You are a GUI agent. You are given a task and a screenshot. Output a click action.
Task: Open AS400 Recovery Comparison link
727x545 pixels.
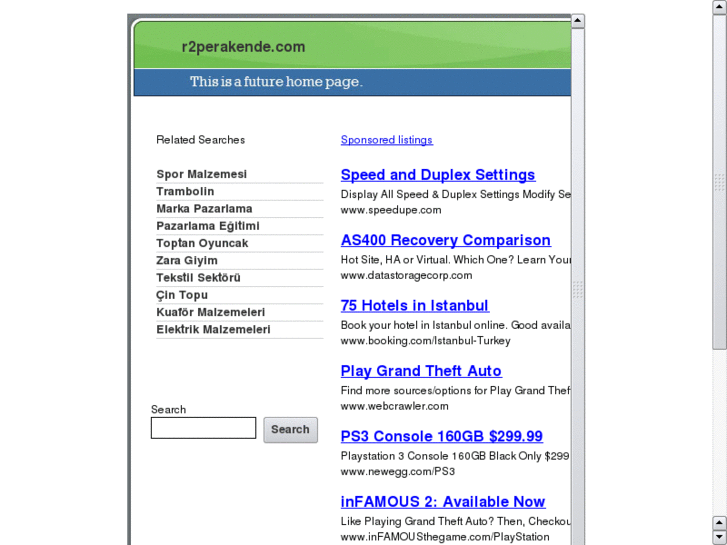446,240
